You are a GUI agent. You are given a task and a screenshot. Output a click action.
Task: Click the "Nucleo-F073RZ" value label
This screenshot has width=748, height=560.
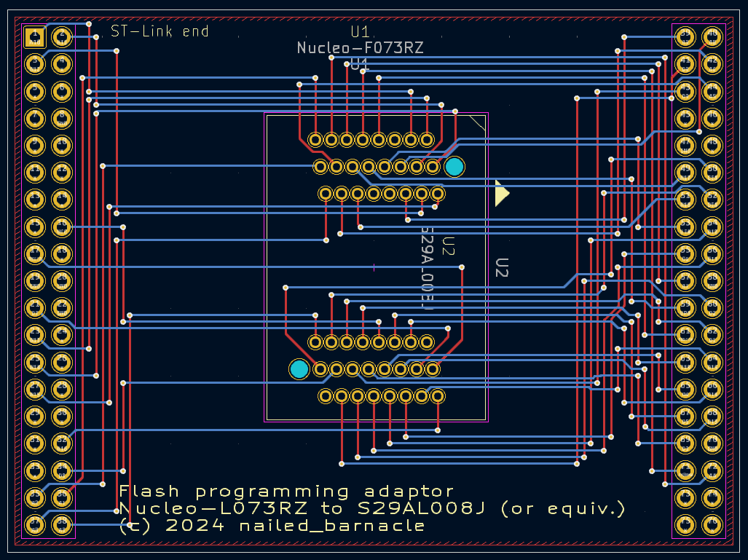(360, 48)
